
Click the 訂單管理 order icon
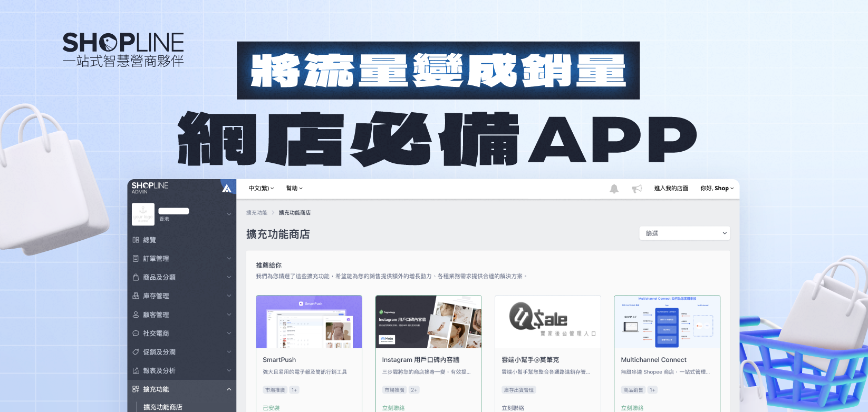(x=136, y=259)
